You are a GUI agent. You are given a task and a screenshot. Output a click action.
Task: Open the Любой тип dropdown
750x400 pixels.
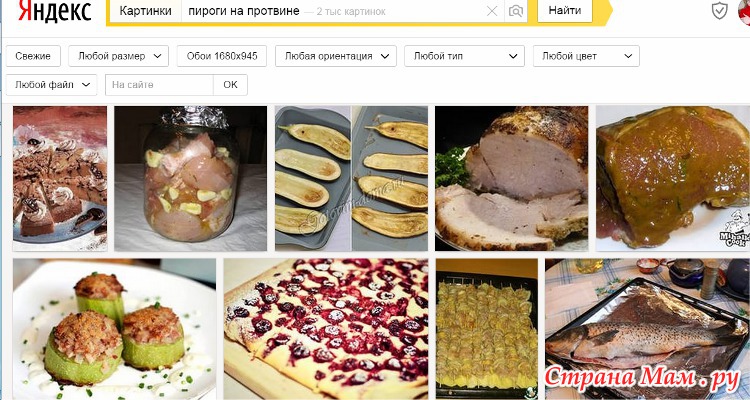[464, 56]
